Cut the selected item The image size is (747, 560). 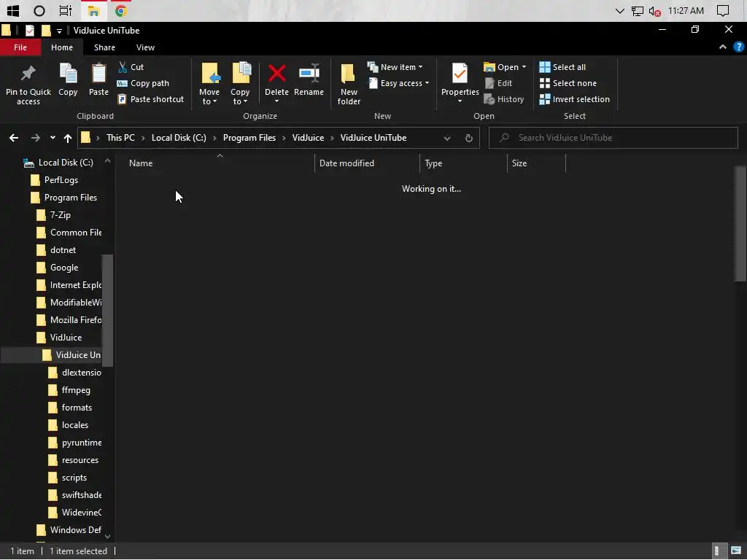coord(131,67)
